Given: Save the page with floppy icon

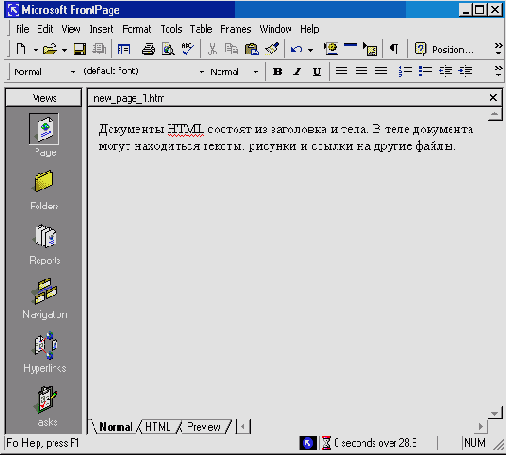Looking at the screenshot, I should coord(80,49).
